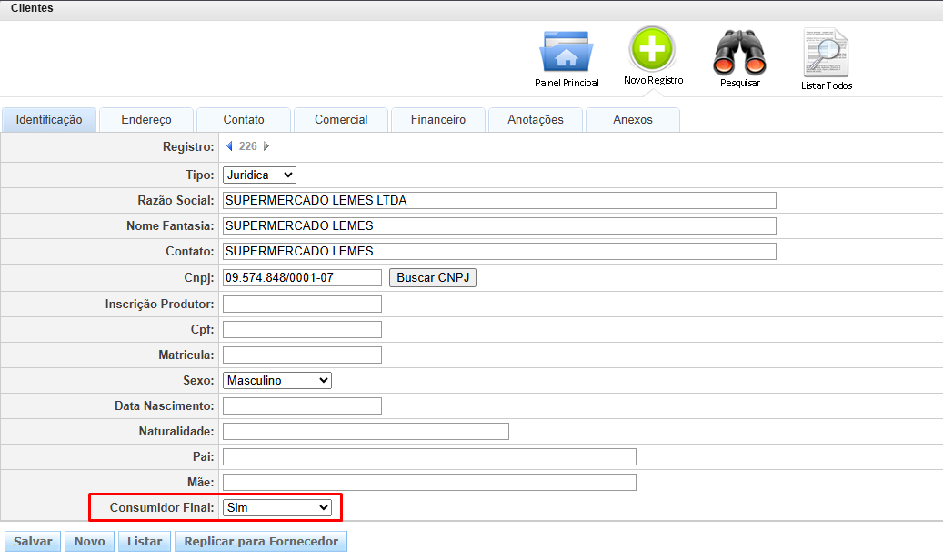Open Pesquisar binoculars icon
The image size is (943, 560).
(x=739, y=53)
